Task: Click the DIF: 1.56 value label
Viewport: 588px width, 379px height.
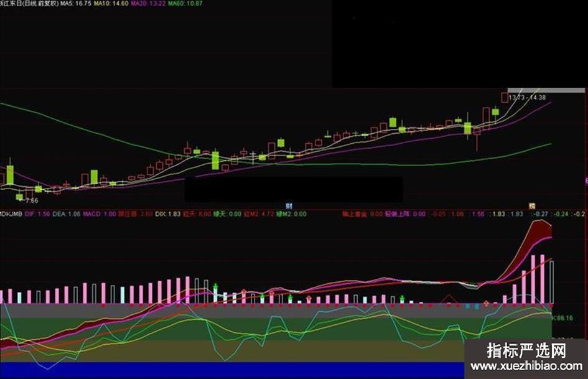Action: coord(37,214)
